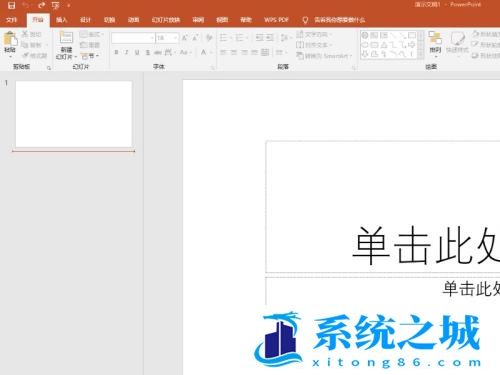The height and width of the screenshot is (375, 500).
Task: Select the rectangle shape in shapes gallery
Action: tap(412, 35)
